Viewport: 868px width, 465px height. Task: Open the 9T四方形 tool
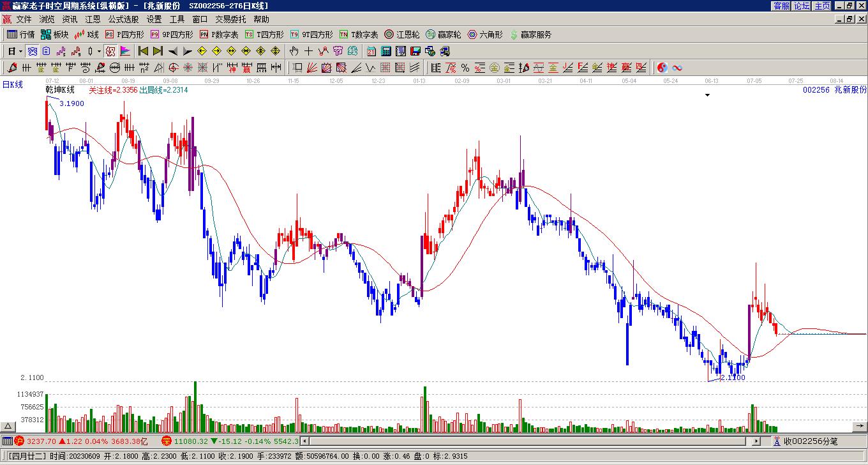311,34
